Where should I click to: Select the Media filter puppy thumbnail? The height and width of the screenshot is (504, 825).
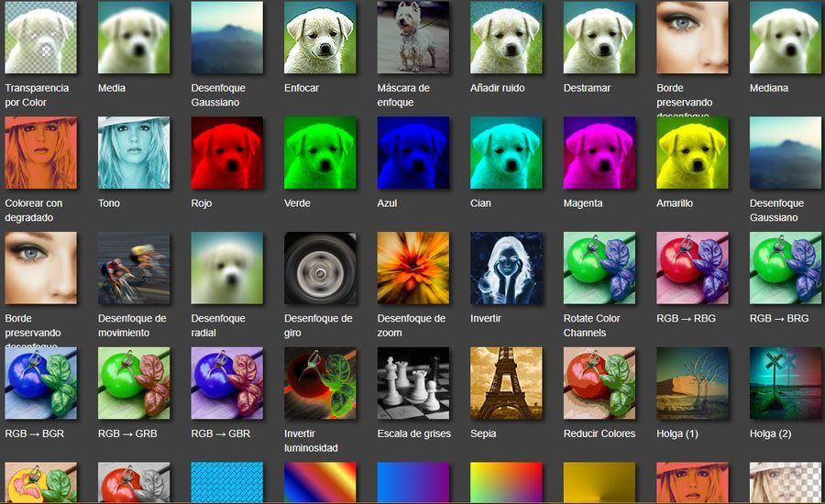(x=134, y=38)
